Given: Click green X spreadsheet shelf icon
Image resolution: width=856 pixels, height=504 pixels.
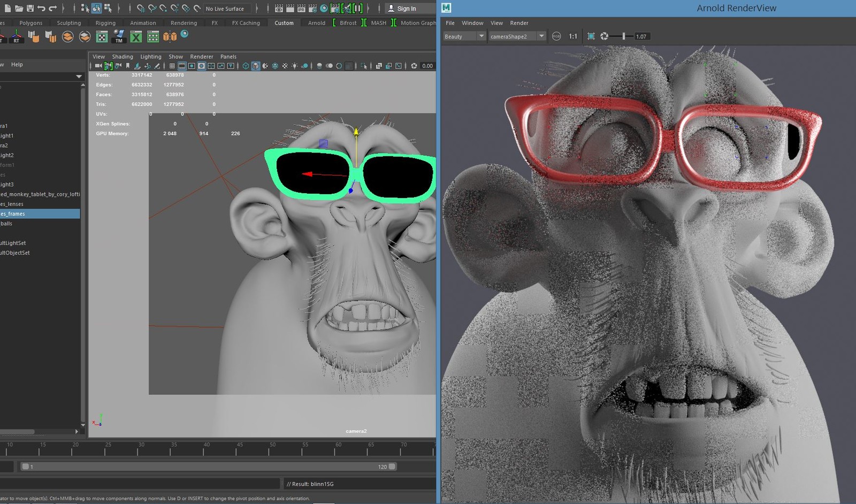Looking at the screenshot, I should click(x=136, y=36).
